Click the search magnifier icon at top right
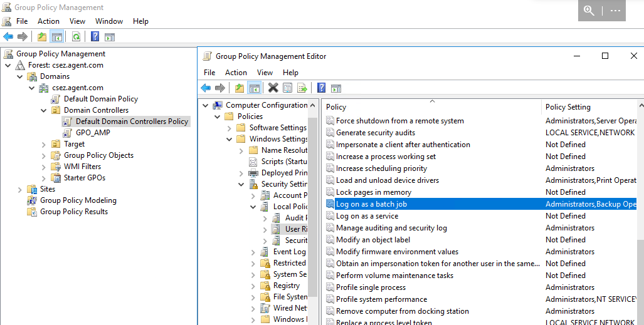The width and height of the screenshot is (644, 325). click(x=589, y=11)
